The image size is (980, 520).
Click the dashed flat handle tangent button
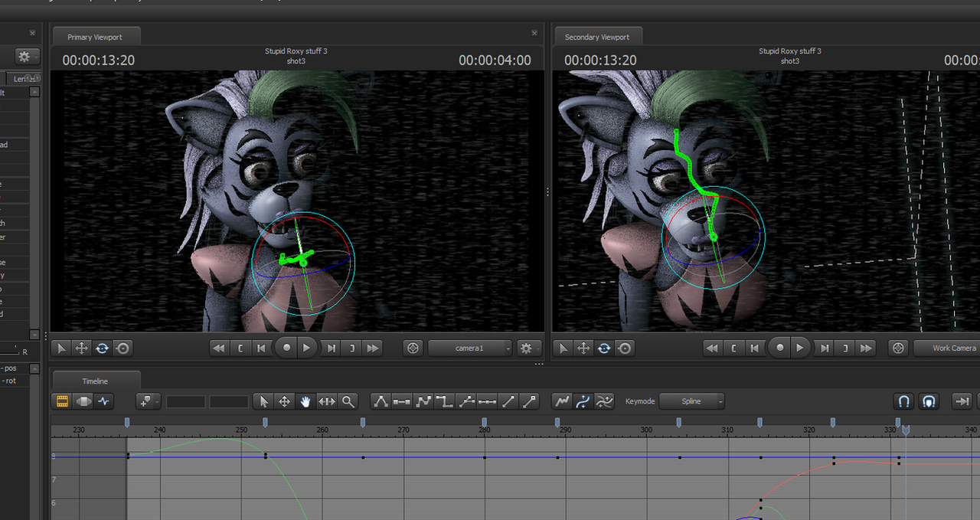(488, 401)
